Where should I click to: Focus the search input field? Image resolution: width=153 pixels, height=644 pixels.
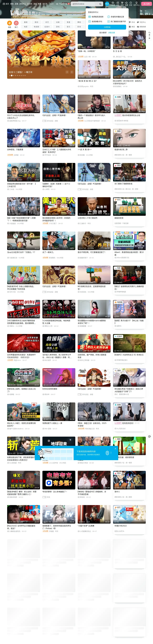coord(85,4)
